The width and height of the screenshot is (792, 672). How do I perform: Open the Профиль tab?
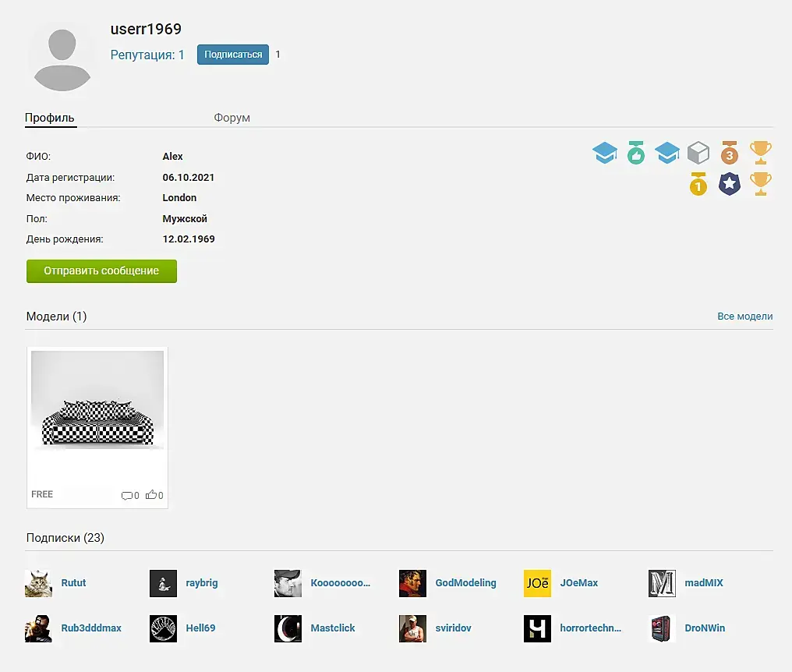coord(50,118)
